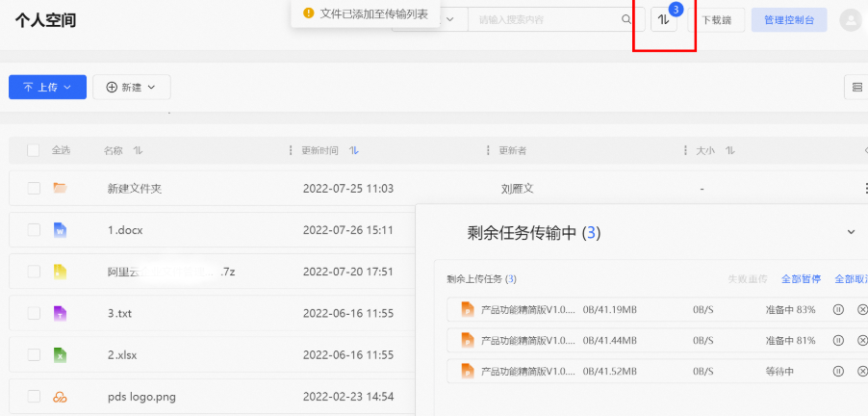This screenshot has height=416, width=868.
Task: Tick the select-all checkbox
Action: tap(34, 150)
